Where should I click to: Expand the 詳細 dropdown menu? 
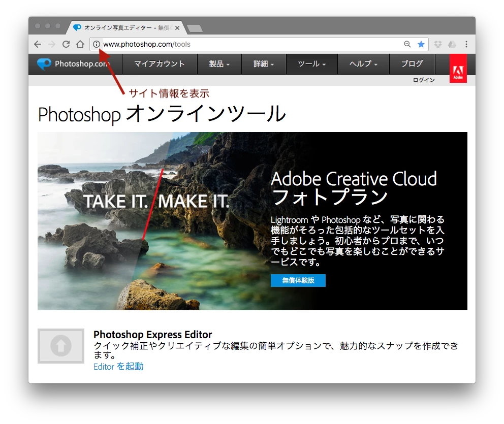coord(264,64)
